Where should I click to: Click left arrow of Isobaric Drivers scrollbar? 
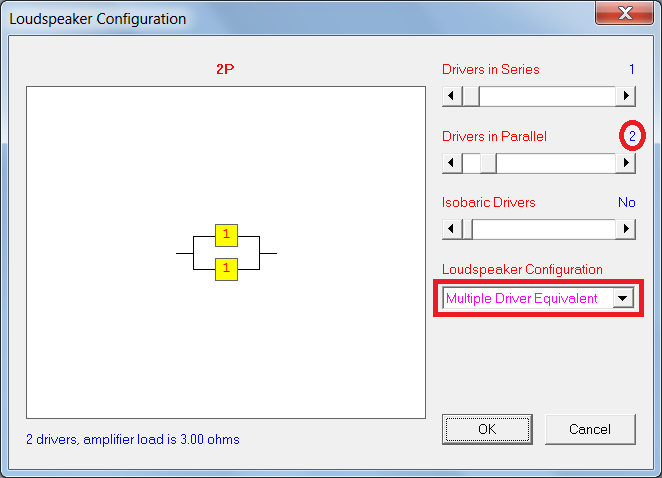tap(452, 229)
